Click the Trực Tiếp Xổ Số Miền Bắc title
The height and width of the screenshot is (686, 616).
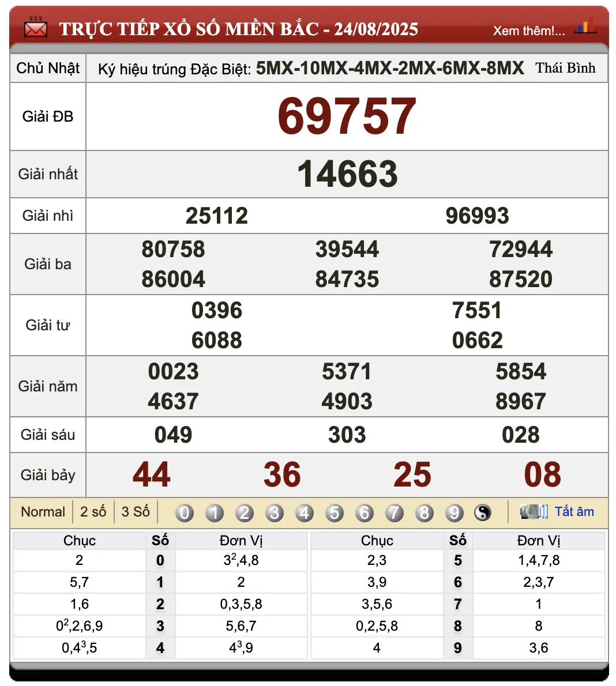[239, 29]
